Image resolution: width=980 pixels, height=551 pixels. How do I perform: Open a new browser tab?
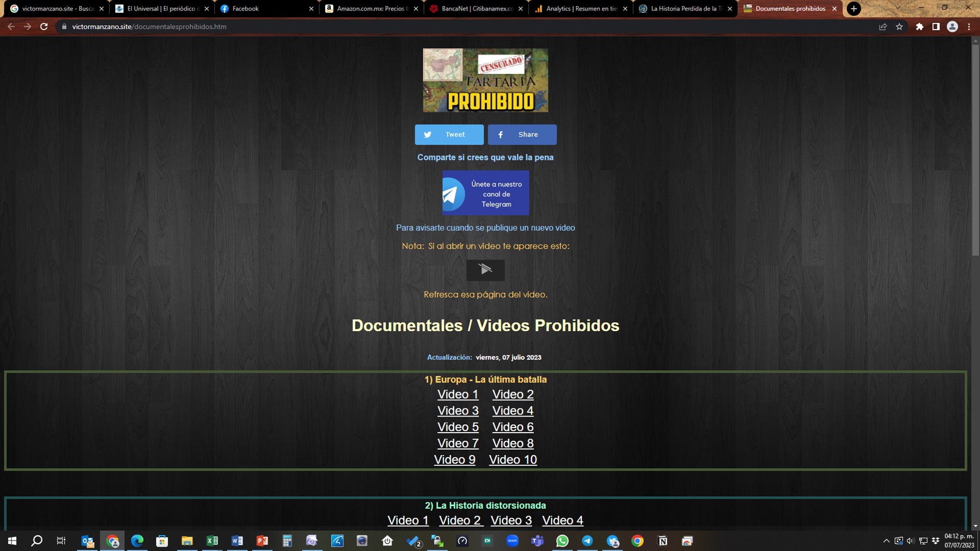[x=854, y=9]
